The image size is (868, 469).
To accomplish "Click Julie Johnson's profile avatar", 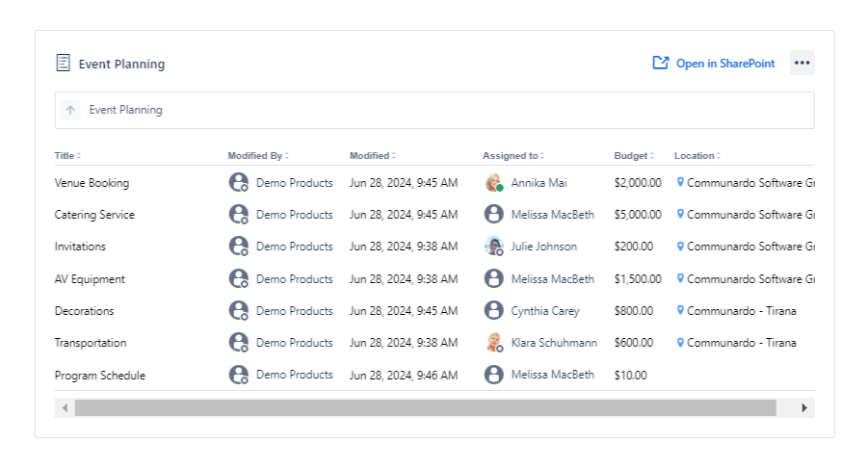I will coord(494,247).
